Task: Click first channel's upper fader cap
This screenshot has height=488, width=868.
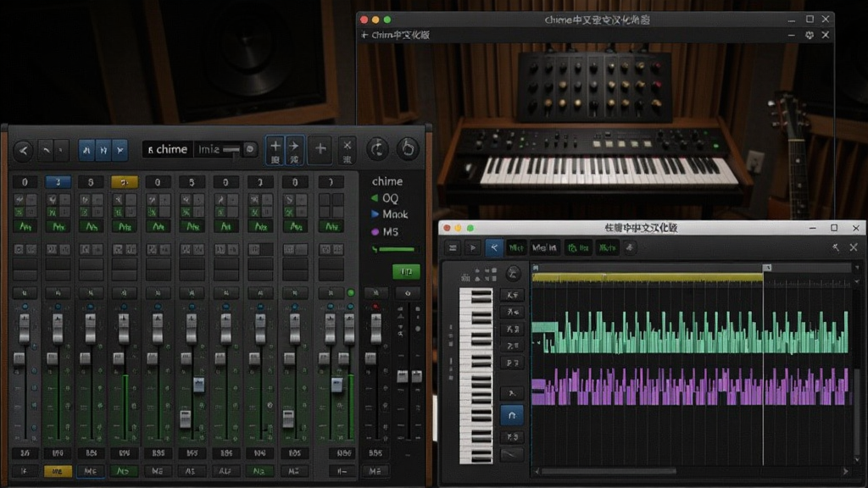Action: coord(25,327)
